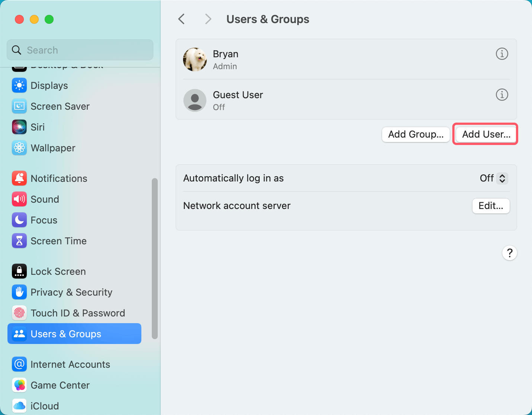The height and width of the screenshot is (415, 532).
Task: Select the Siri icon in the sidebar
Action: (19, 127)
